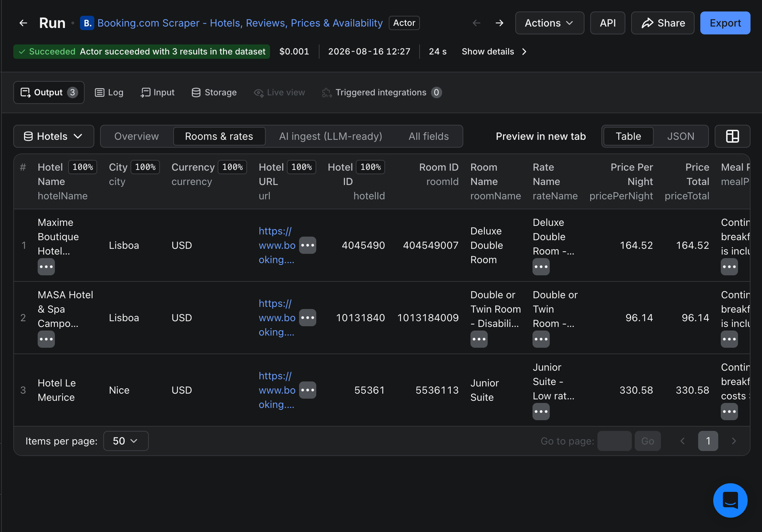Open the Input tab
This screenshot has width=762, height=532.
tap(157, 92)
